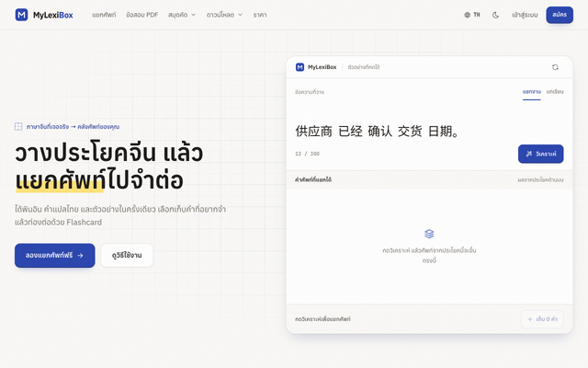
Task: Switch to the บทเรียน tab
Action: pyautogui.click(x=555, y=92)
